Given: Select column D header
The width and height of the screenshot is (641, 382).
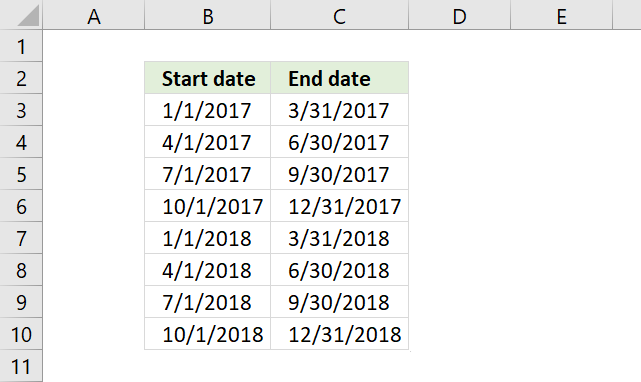Looking at the screenshot, I should point(459,15).
